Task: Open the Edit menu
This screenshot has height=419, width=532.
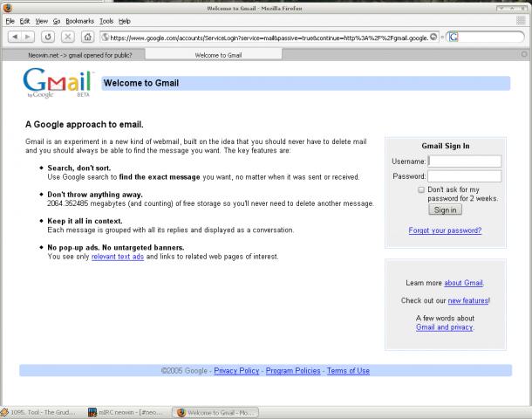Action: (x=24, y=22)
